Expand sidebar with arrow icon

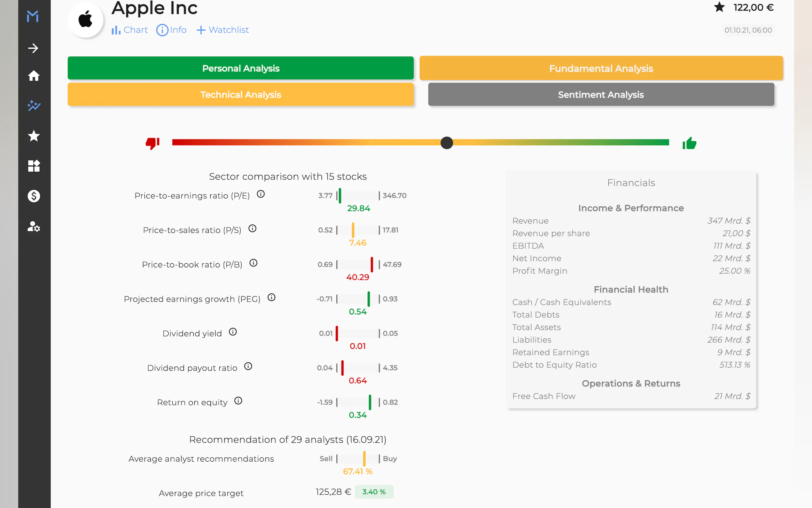[x=33, y=48]
